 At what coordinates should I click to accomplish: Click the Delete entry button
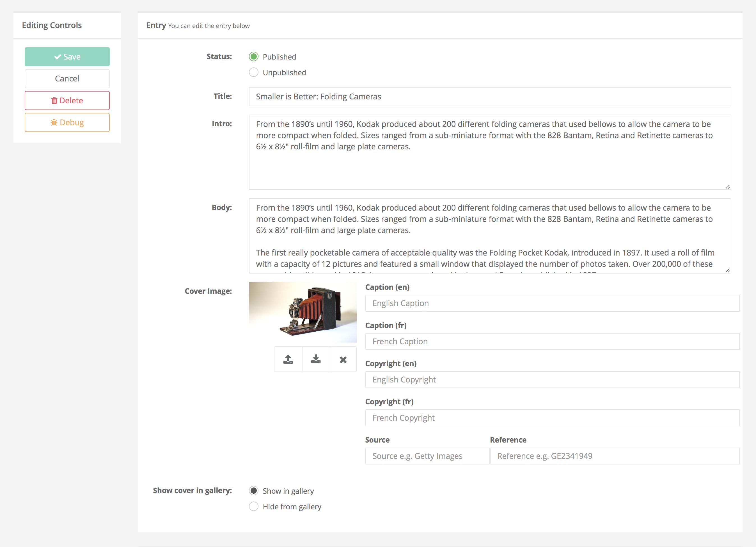pyautogui.click(x=67, y=100)
